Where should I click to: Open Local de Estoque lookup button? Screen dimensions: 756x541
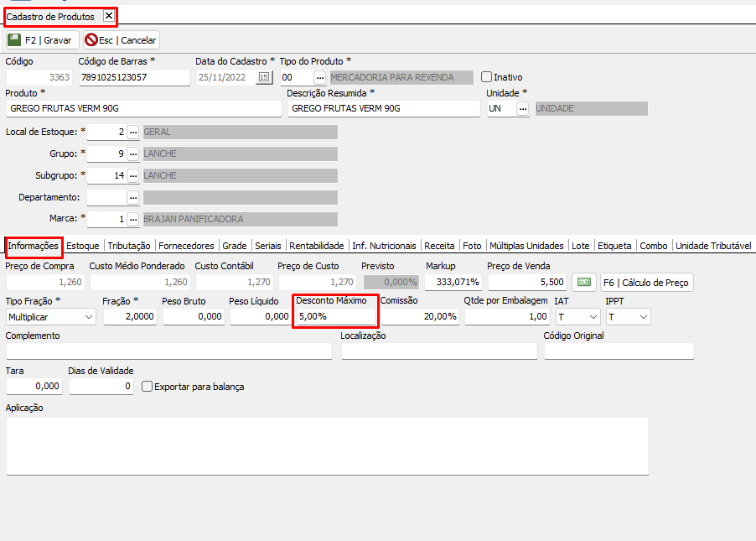(132, 133)
